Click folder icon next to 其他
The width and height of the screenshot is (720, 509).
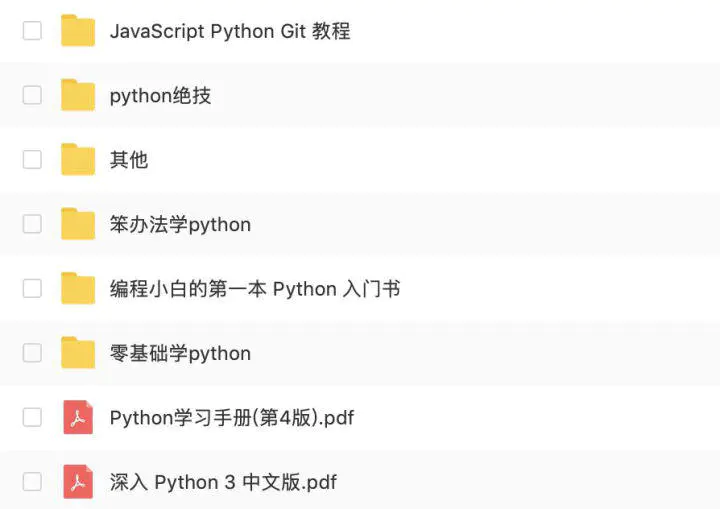click(78, 159)
